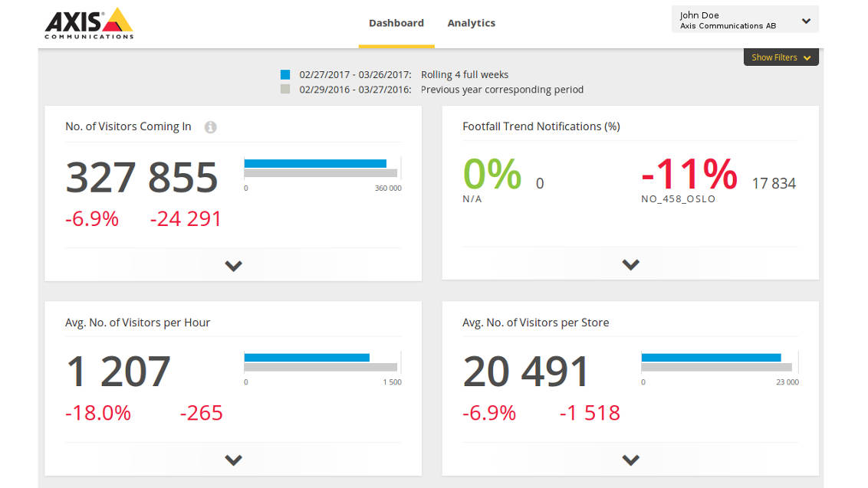Click the Axis Communications logo
This screenshot has width=868, height=488.
tap(89, 24)
